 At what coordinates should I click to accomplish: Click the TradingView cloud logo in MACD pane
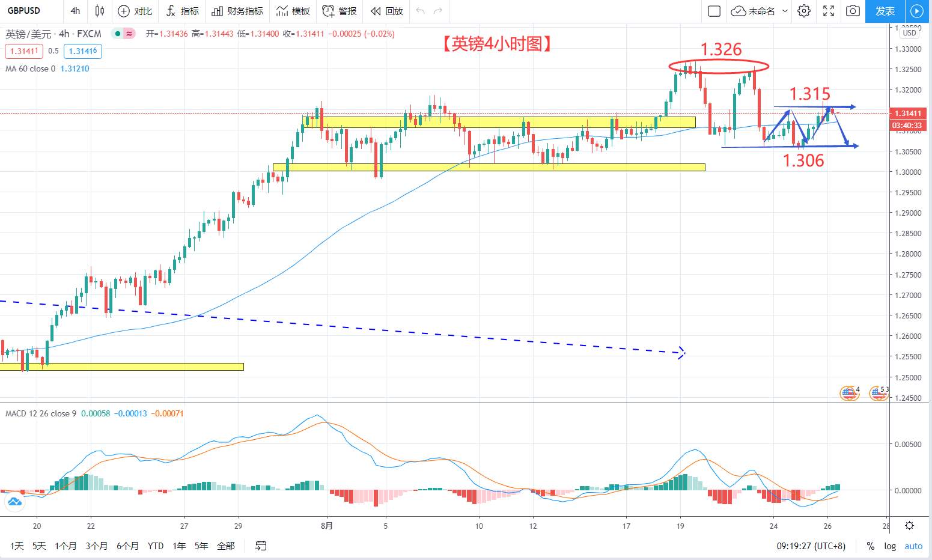[x=14, y=501]
